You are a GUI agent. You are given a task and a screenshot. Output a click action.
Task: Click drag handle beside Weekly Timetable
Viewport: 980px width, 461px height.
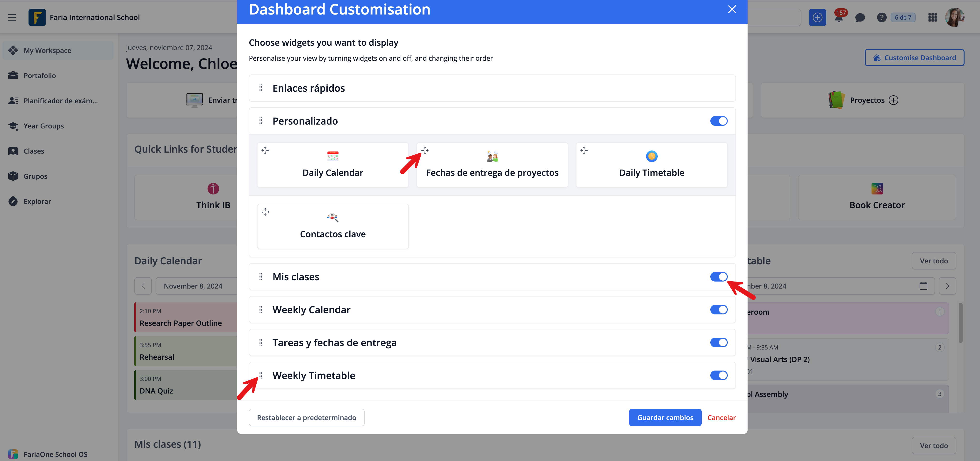[261, 375]
